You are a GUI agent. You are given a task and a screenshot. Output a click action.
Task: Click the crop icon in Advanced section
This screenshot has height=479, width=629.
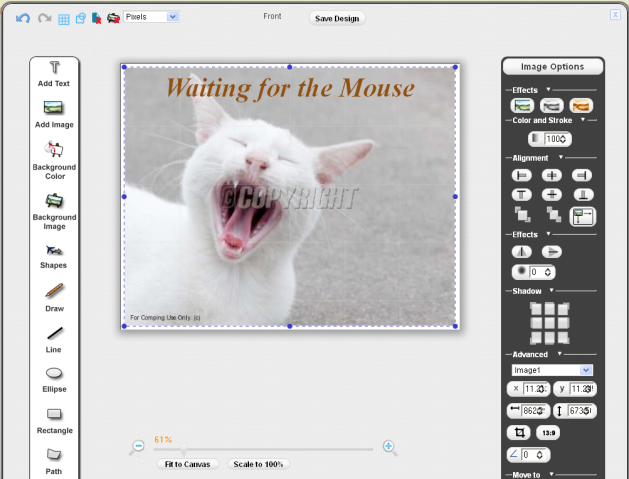coord(518,433)
